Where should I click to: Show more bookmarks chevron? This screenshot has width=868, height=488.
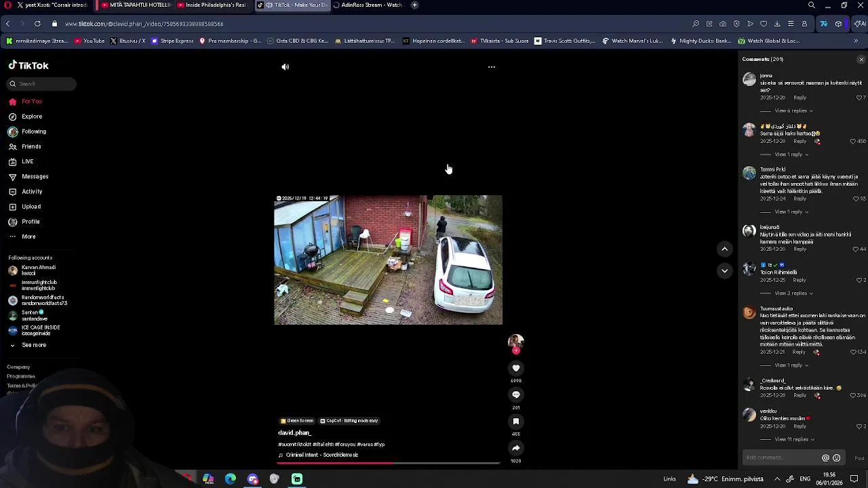(856, 41)
